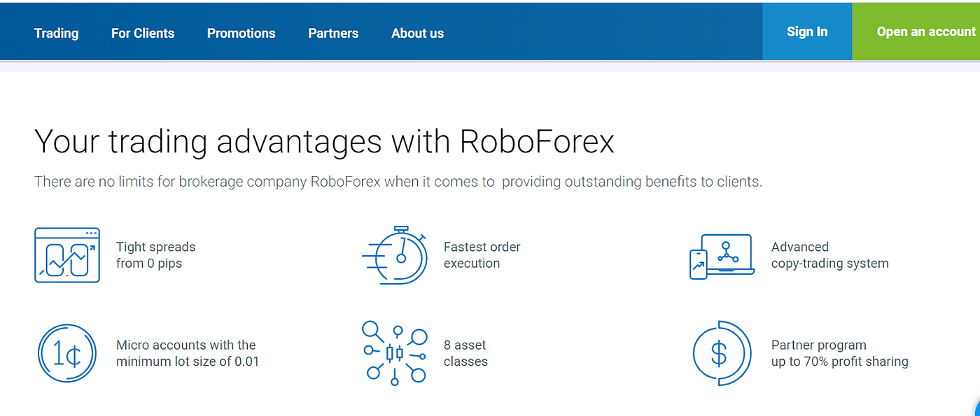Click the Sign In button
Screen dimensions: 980x416
tap(807, 31)
